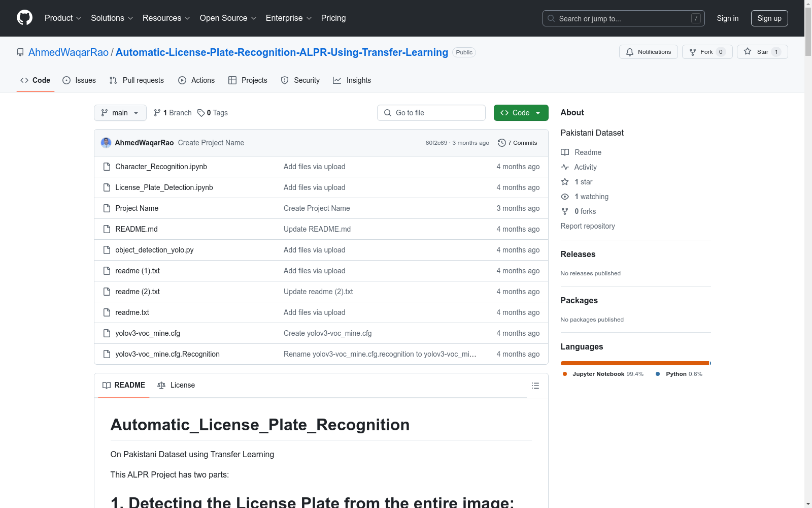Click the branch icon next to 1 Branch
This screenshot has width=812, height=508.
click(157, 113)
